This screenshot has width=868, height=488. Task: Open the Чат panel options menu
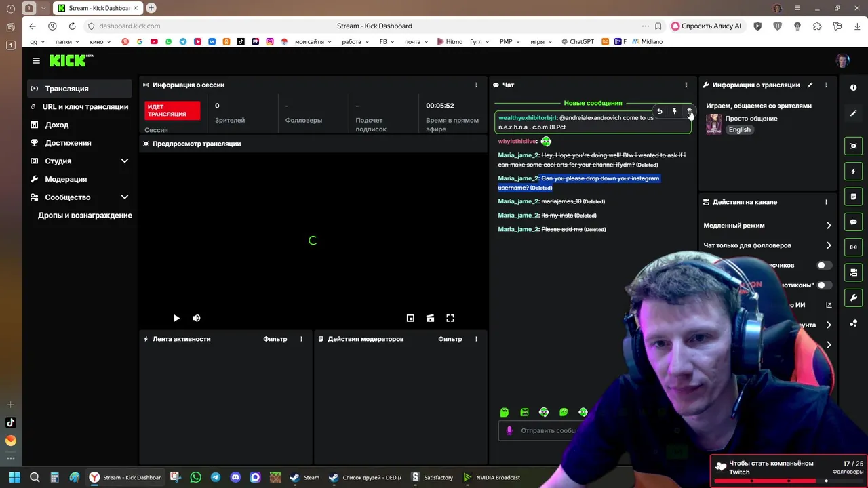click(686, 85)
